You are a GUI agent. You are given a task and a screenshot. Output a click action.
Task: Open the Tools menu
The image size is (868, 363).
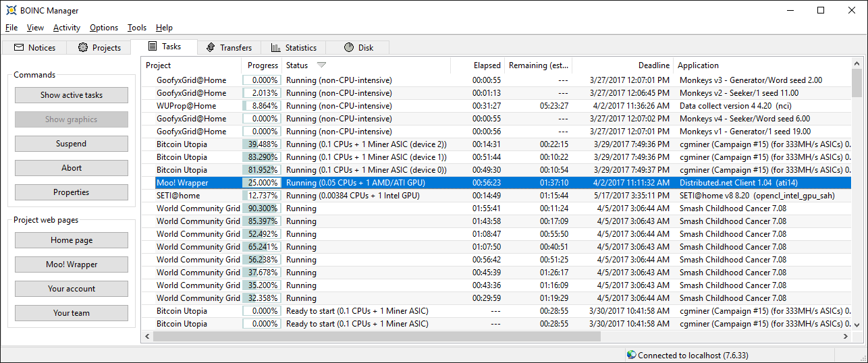pyautogui.click(x=137, y=28)
